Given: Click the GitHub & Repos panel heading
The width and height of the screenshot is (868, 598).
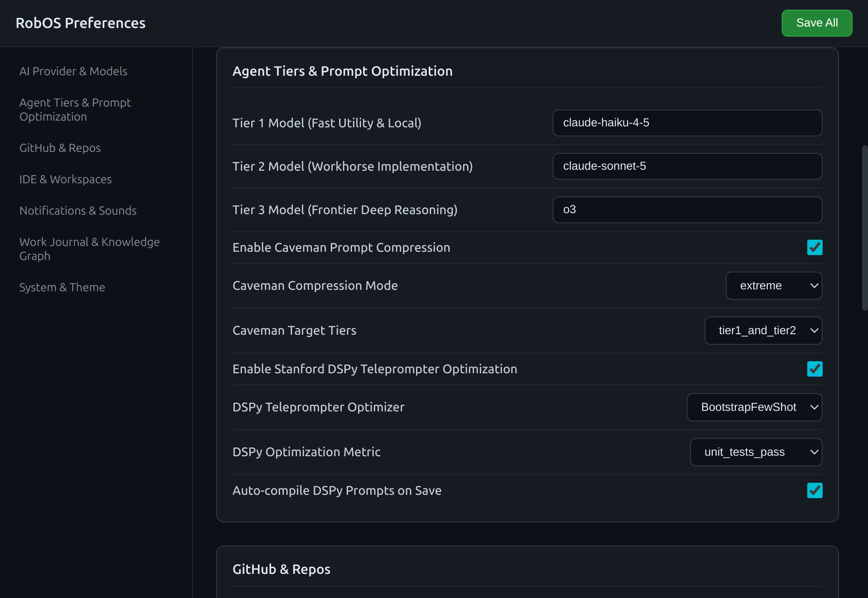Looking at the screenshot, I should pyautogui.click(x=282, y=570).
